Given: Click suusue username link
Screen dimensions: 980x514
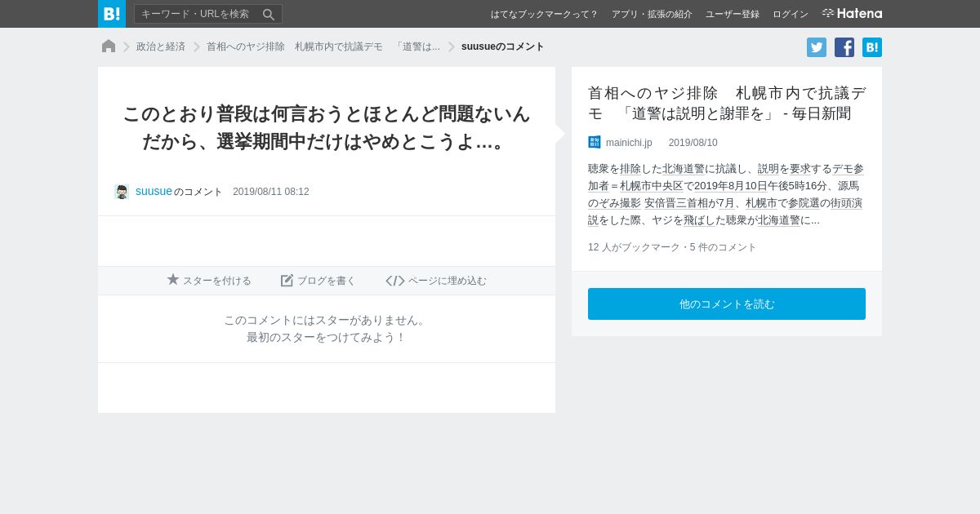Looking at the screenshot, I should pos(154,191).
